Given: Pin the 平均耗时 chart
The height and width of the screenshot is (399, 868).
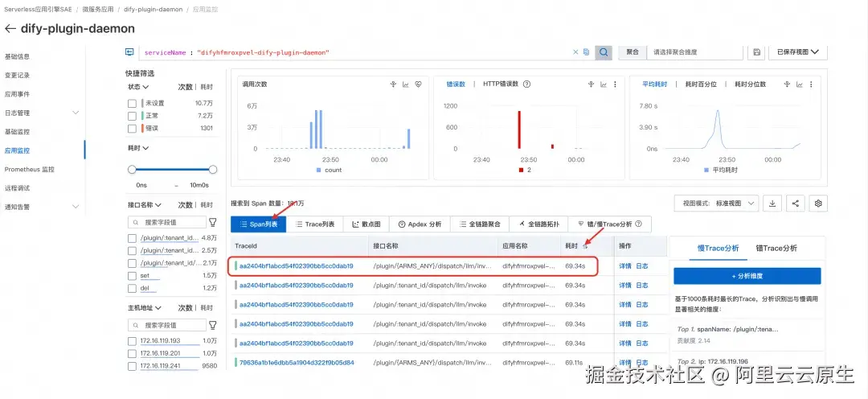Looking at the screenshot, I should tap(787, 84).
